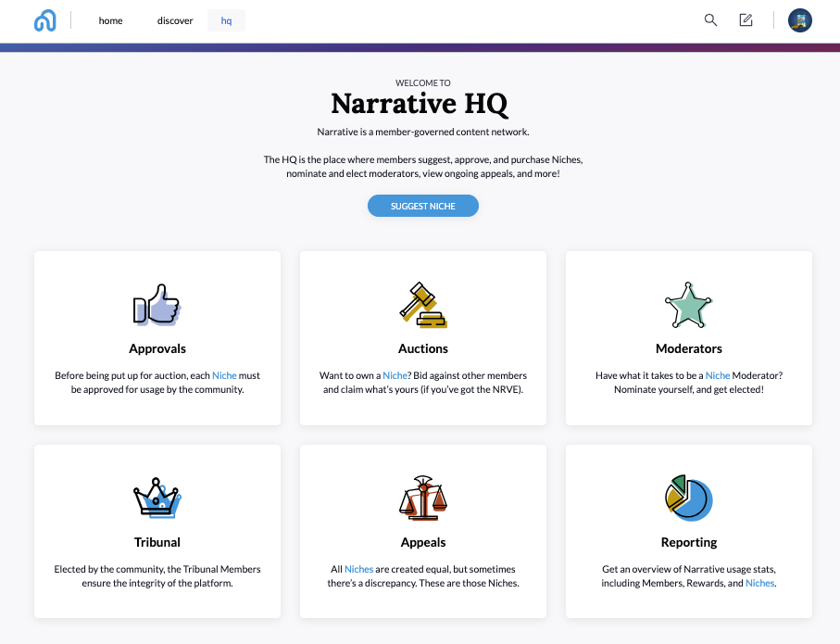The image size is (840, 644).
Task: Select the Moderators star badge icon
Action: pyautogui.click(x=688, y=304)
